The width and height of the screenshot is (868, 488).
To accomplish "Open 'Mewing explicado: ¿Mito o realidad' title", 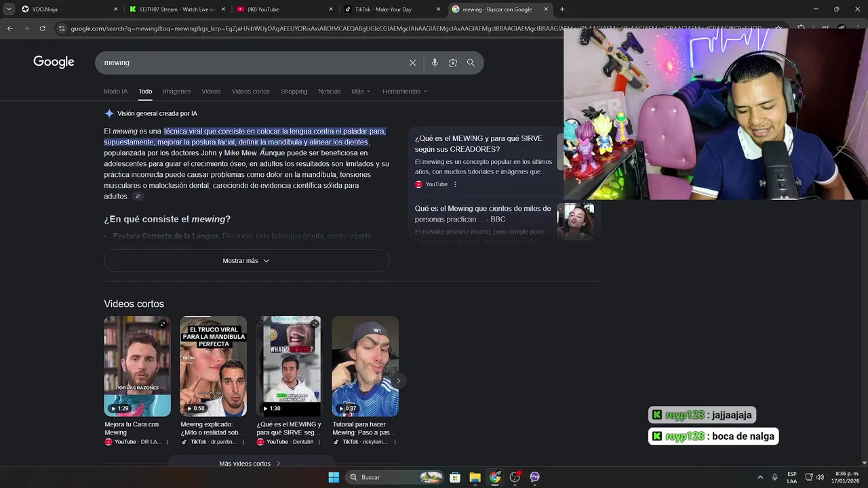I will [x=212, y=428].
